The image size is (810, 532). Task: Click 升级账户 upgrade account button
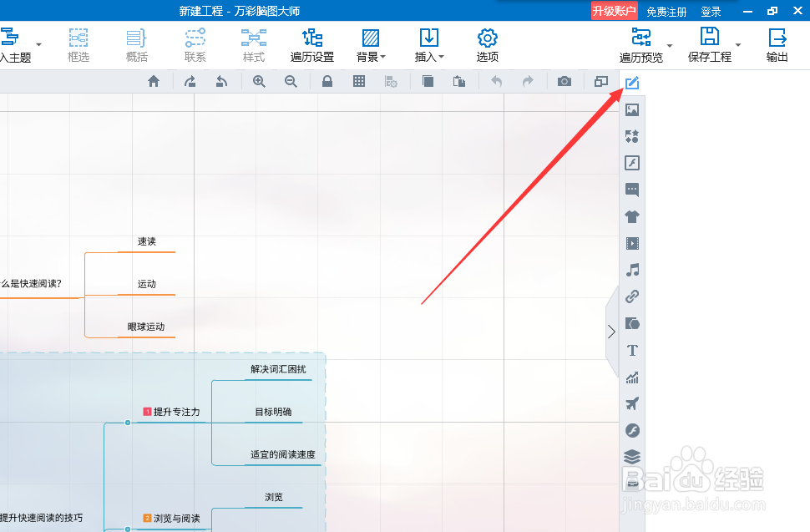(615, 11)
